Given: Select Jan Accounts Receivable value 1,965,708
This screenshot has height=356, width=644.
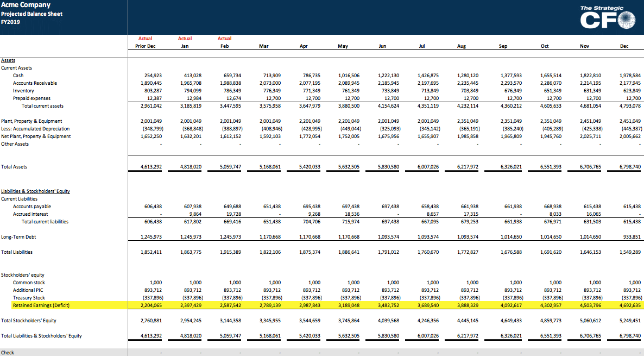Looking at the screenshot, I should coord(191,83).
